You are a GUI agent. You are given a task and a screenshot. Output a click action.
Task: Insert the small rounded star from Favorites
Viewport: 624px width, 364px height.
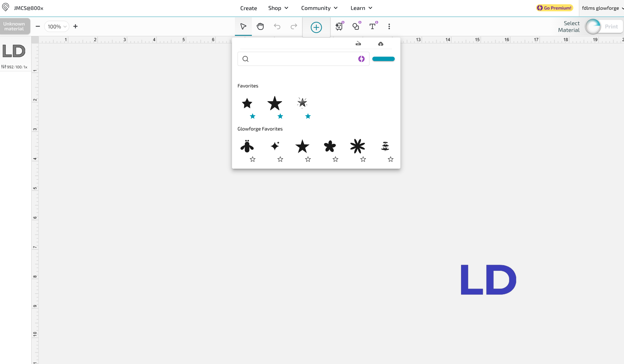click(247, 103)
